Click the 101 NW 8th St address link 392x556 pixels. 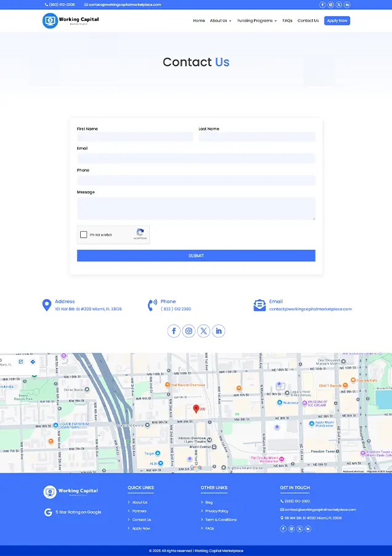88,309
